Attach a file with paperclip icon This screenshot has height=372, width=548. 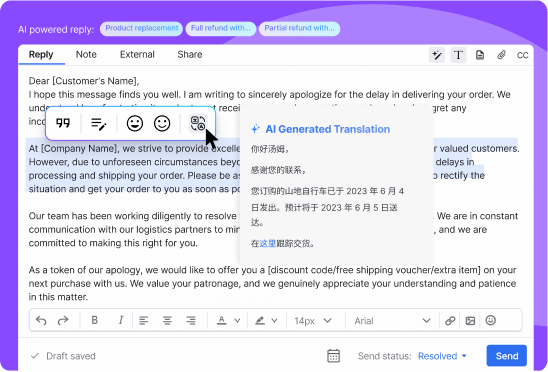click(501, 55)
